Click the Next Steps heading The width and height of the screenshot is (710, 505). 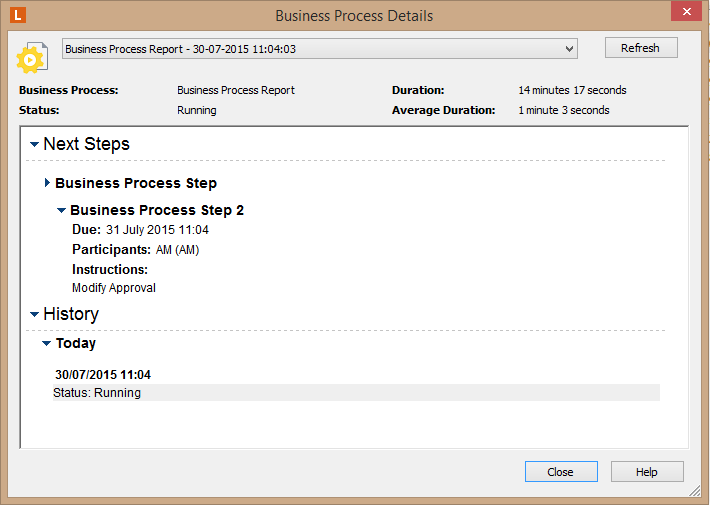click(86, 144)
